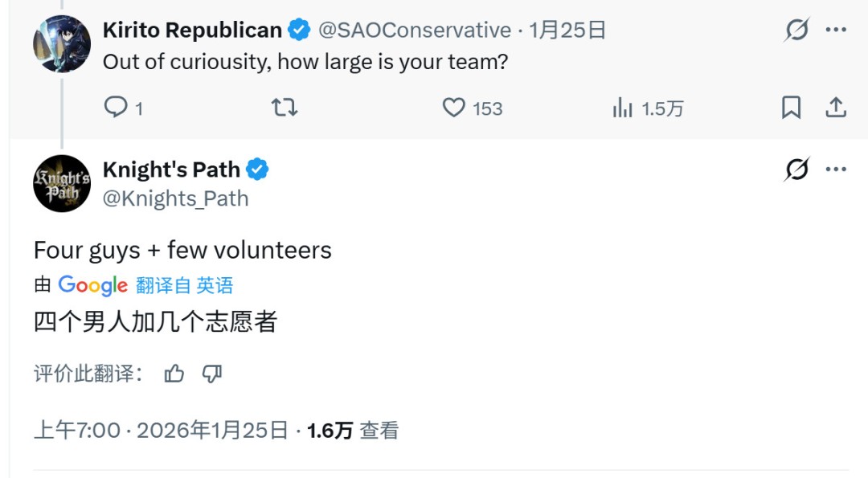Click the reply icon on Kirito's tweet
The image size is (868, 478).
pos(116,108)
